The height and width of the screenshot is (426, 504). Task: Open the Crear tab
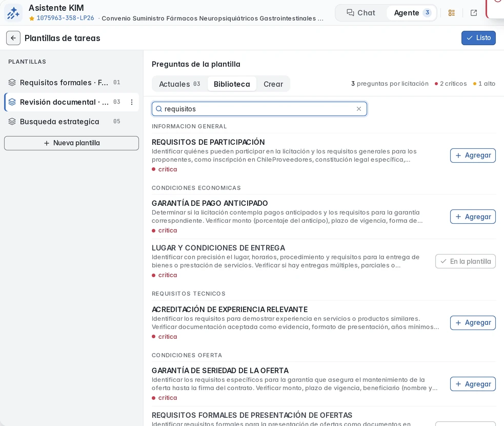click(273, 84)
